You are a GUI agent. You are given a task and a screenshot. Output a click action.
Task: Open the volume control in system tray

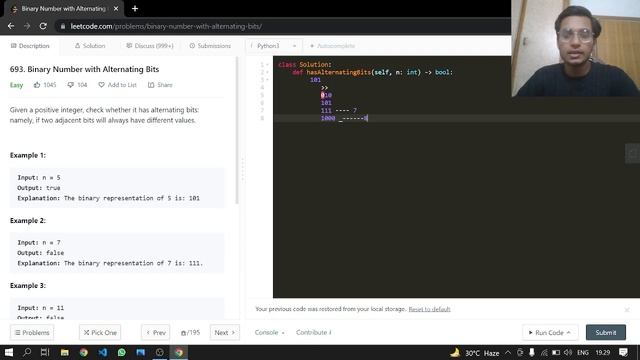click(568, 353)
